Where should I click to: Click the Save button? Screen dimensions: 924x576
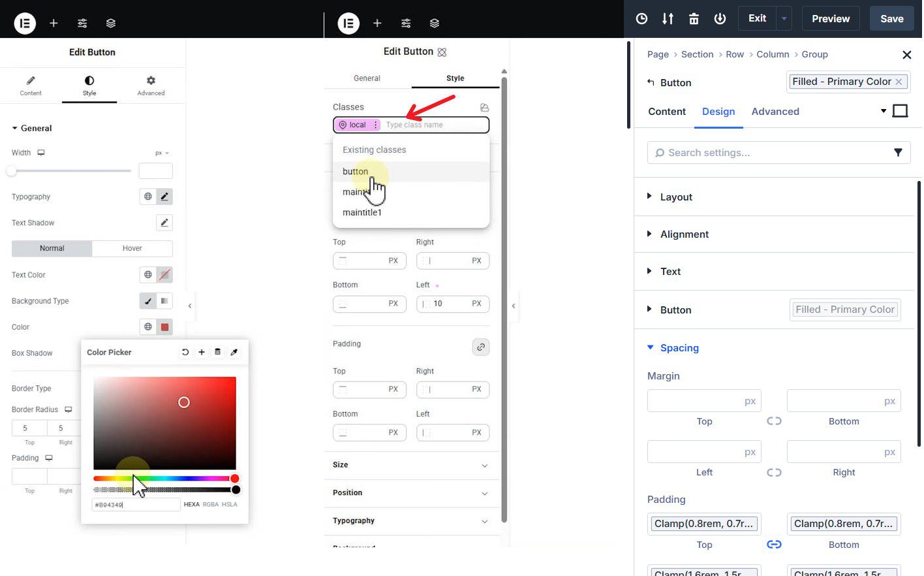891,18
